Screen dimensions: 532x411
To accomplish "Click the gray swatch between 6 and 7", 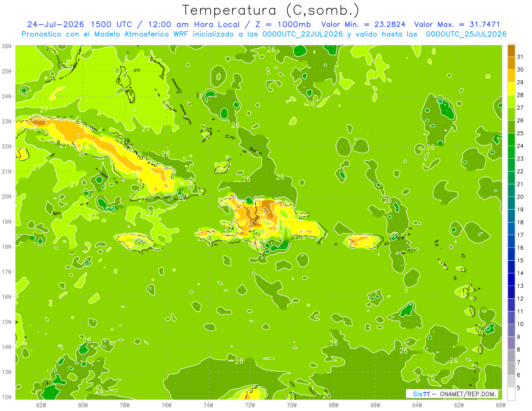I will (x=511, y=368).
